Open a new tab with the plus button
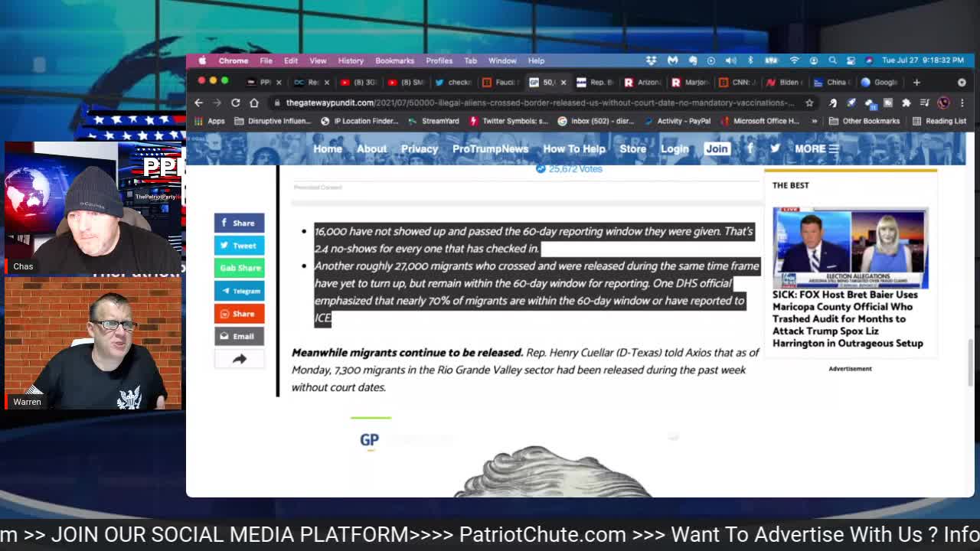The image size is (980, 551). tap(916, 82)
